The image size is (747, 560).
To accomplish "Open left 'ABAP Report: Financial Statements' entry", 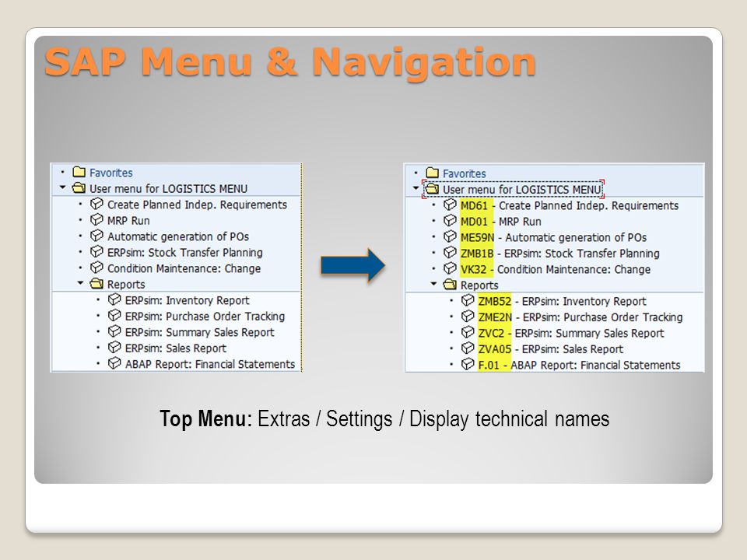I will 210,364.
